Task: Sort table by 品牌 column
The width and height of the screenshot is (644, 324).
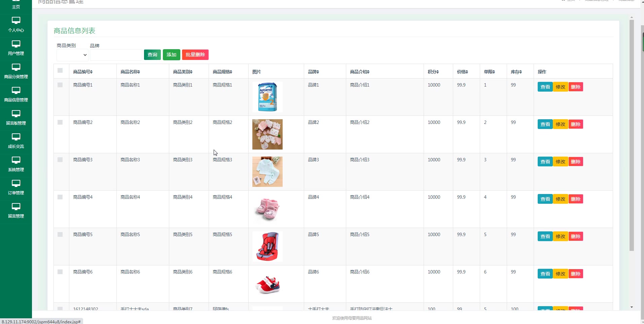Action: (314, 72)
